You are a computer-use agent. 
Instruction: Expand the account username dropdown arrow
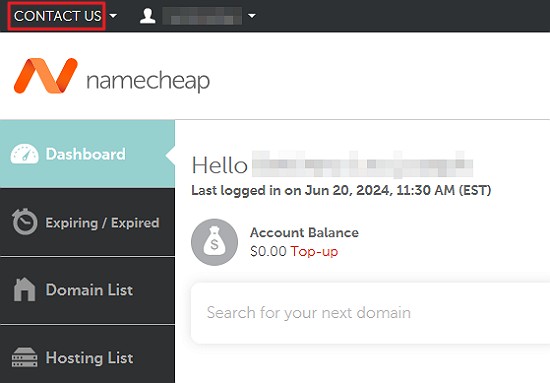tap(251, 16)
